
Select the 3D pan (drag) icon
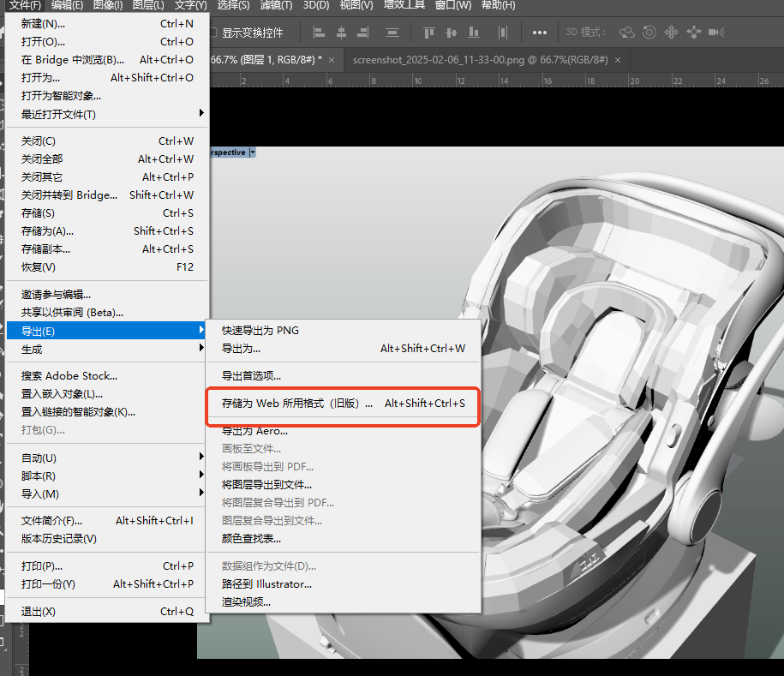672,33
